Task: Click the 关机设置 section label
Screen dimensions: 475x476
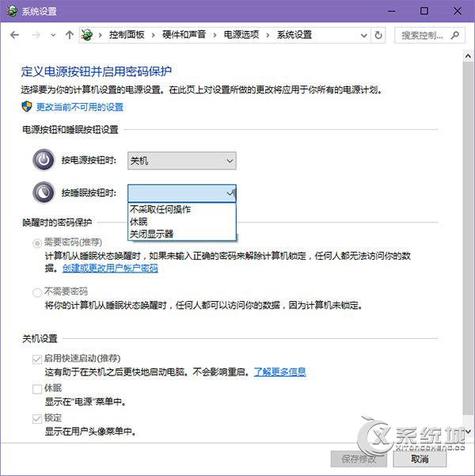Action: coord(40,338)
